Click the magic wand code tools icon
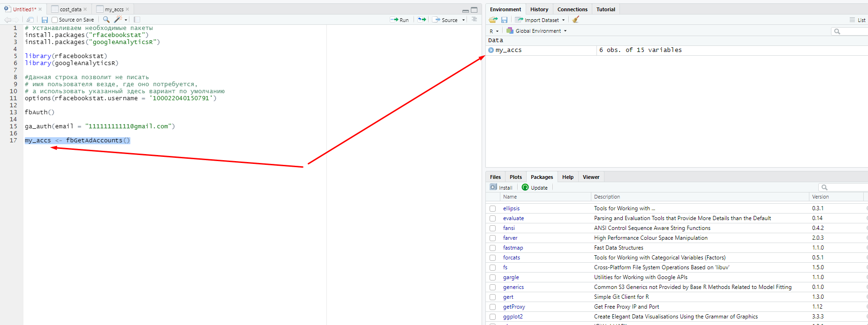The width and height of the screenshot is (868, 325). tap(118, 20)
